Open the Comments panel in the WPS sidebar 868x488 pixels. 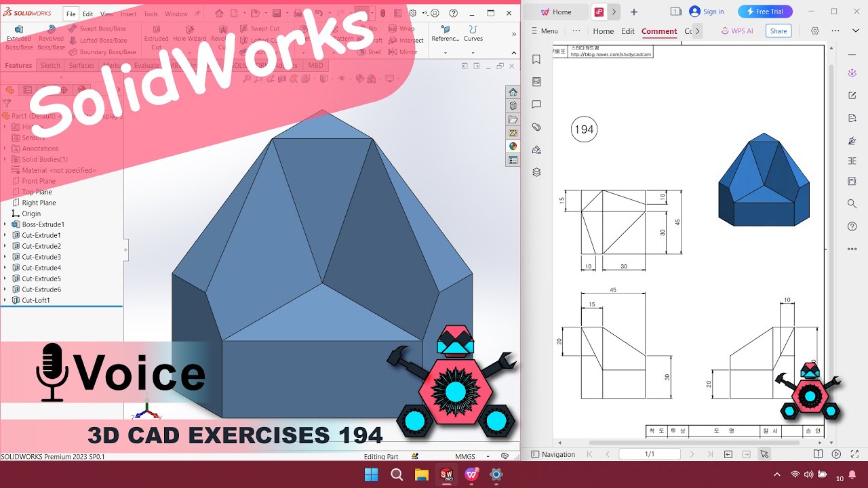[x=536, y=104]
